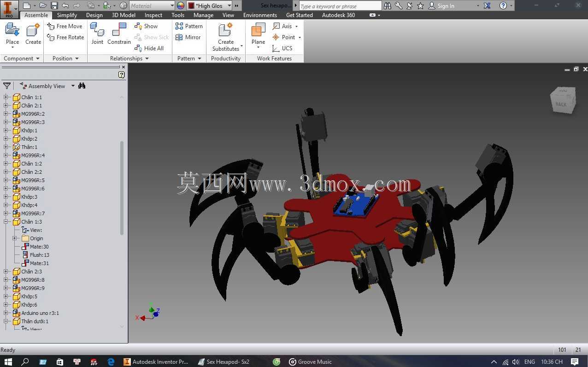Select the work Plane tool

click(x=258, y=36)
